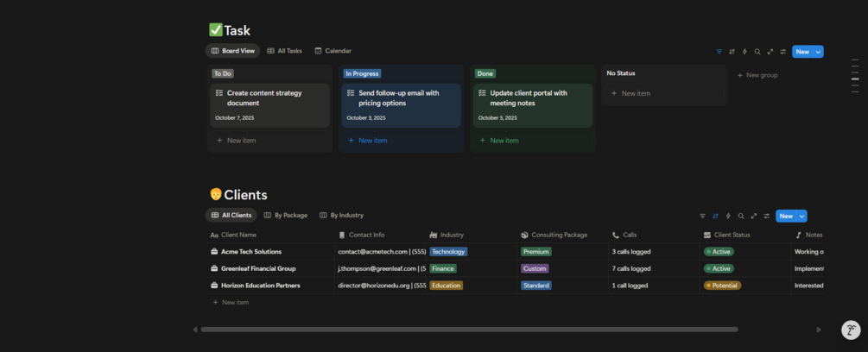Open search icon in Task toolbar
This screenshot has height=352, width=868.
[x=757, y=52]
